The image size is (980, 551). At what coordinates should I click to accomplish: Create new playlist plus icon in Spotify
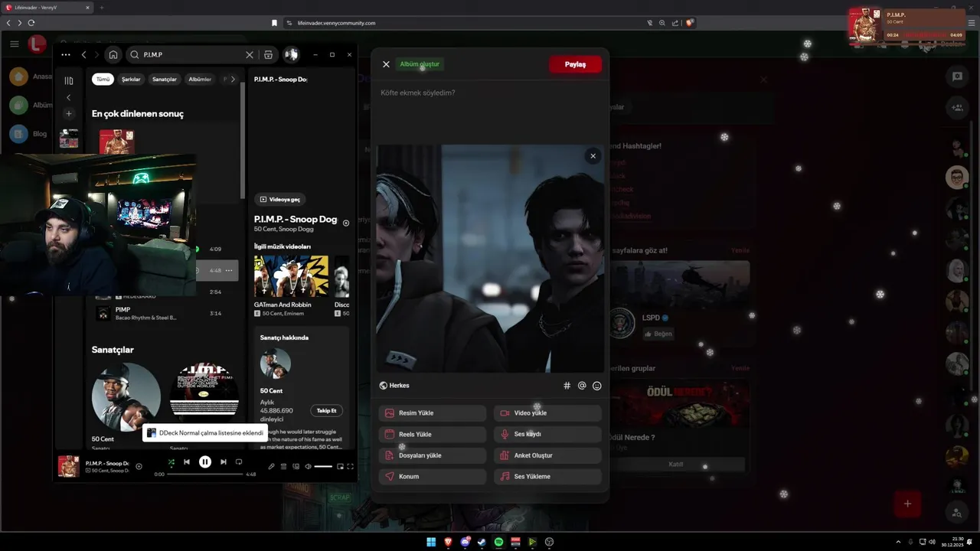click(x=69, y=114)
